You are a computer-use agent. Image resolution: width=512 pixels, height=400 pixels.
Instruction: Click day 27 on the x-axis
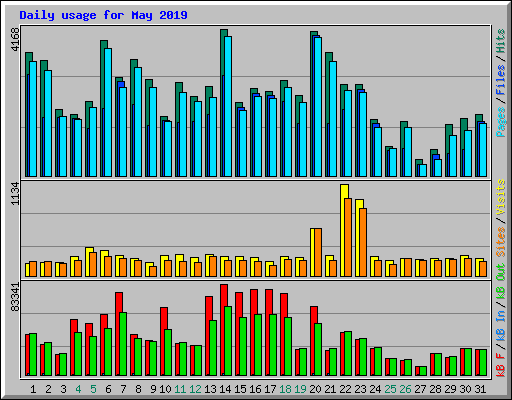click(x=420, y=389)
